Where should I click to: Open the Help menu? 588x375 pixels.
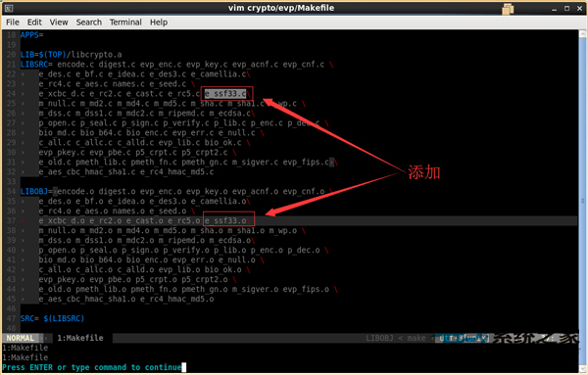pos(159,23)
